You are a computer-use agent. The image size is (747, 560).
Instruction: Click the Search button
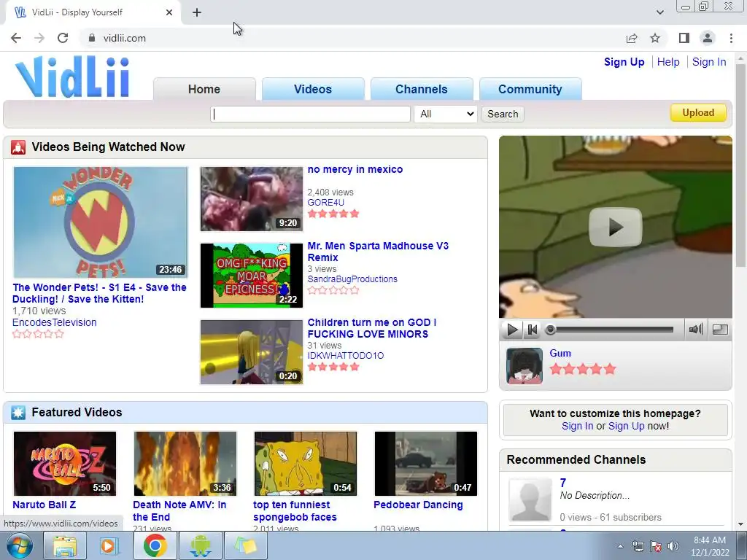pos(503,114)
